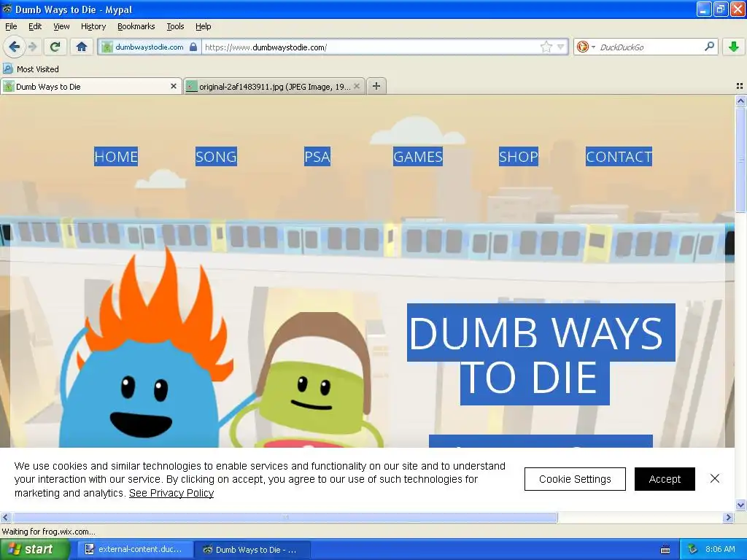
Task: Click the vertical scrollbar down arrow
Action: 740,505
